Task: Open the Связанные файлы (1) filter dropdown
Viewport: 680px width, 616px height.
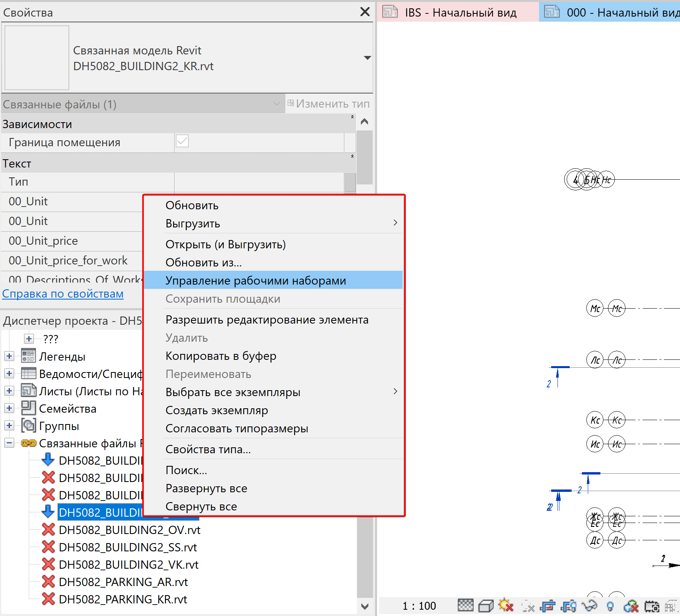Action: click(x=143, y=104)
